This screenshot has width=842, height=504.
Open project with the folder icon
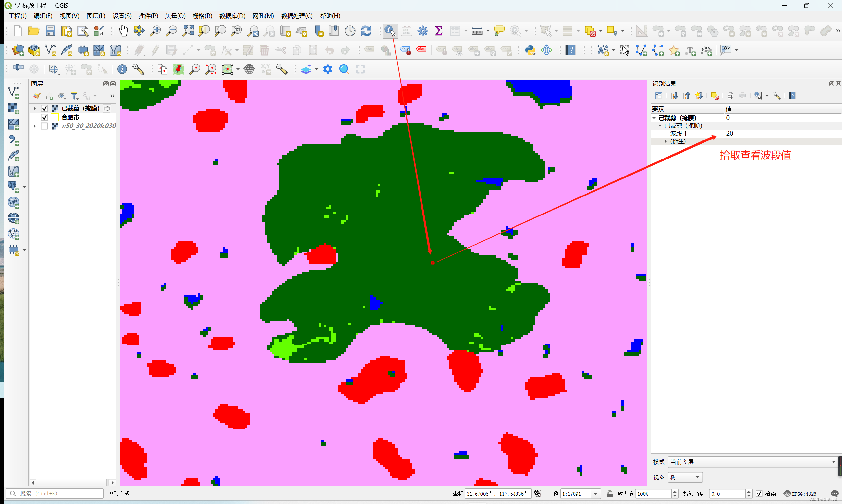[x=34, y=31]
